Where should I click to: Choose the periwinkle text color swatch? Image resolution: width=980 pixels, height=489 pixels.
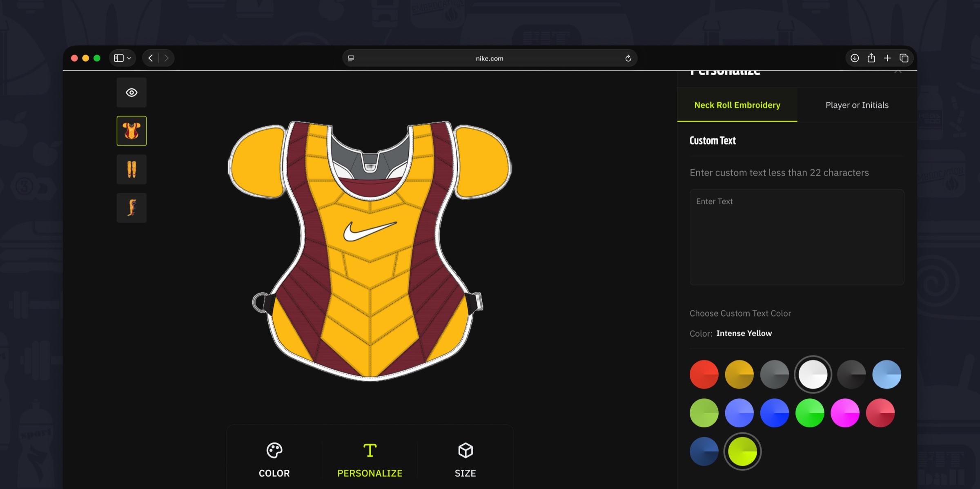click(739, 413)
